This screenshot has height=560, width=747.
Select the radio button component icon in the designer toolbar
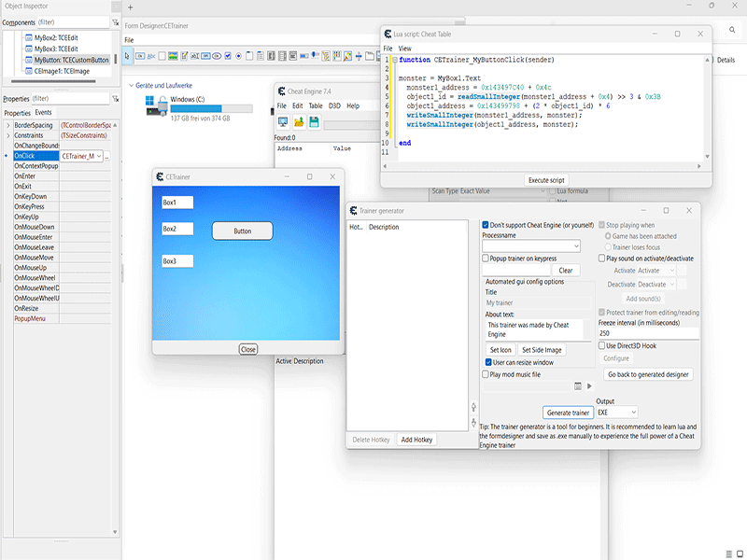238,58
